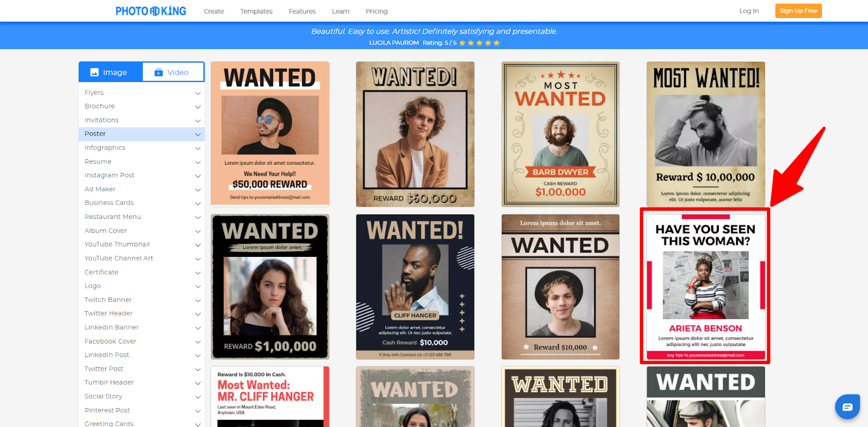Image resolution: width=868 pixels, height=427 pixels.
Task: Open the WANTED Reward $10,000 parchment template
Action: click(x=561, y=287)
